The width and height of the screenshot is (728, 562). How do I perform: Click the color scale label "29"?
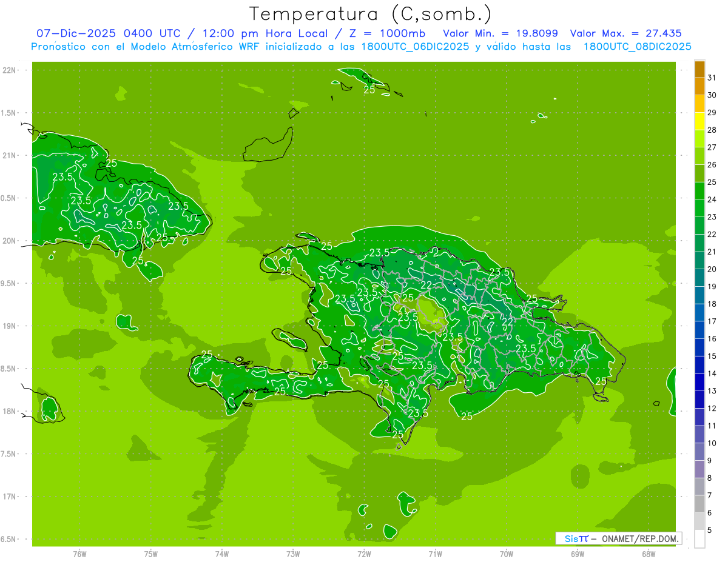[x=712, y=112]
